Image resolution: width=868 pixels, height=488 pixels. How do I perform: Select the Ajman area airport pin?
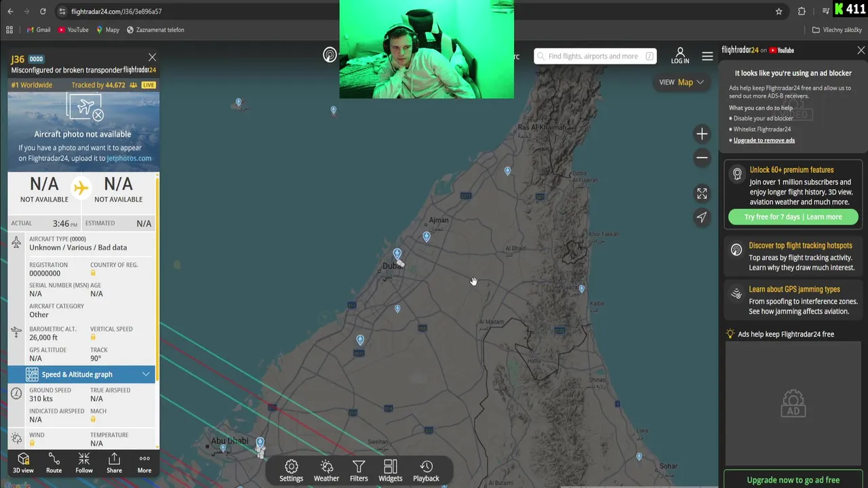[427, 237]
